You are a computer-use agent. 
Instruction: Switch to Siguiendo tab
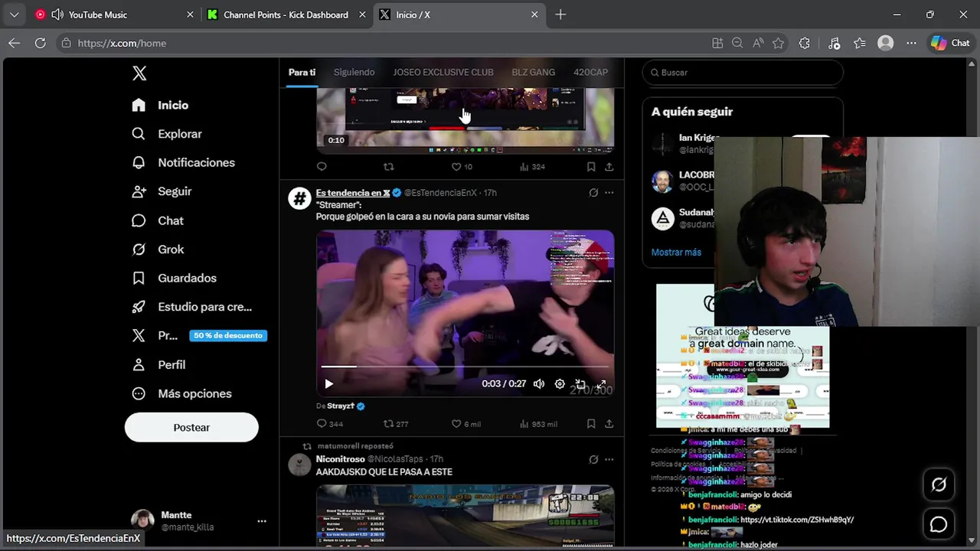click(x=354, y=72)
